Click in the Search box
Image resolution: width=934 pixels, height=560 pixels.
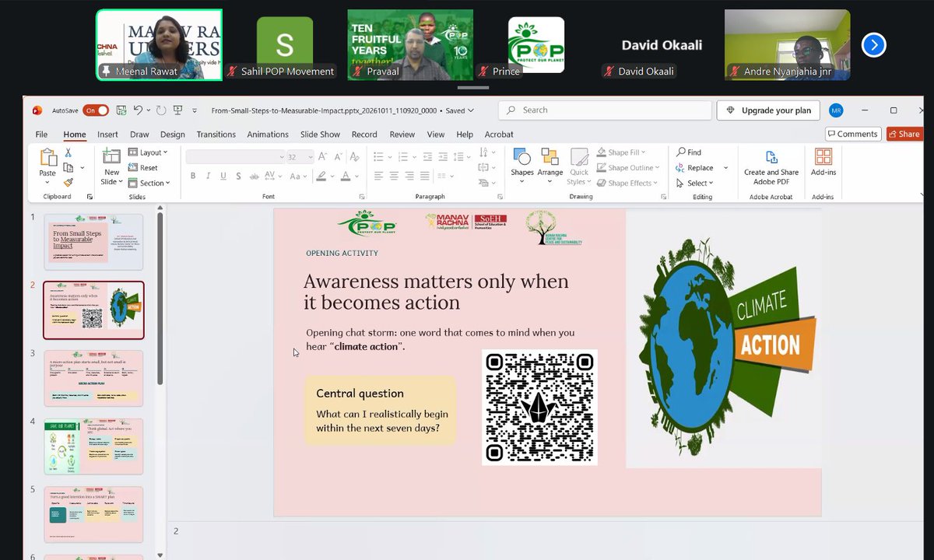(x=604, y=110)
